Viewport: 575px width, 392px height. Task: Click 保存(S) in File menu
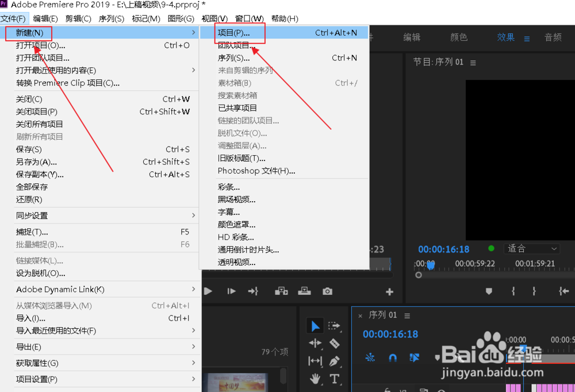pyautogui.click(x=99, y=149)
